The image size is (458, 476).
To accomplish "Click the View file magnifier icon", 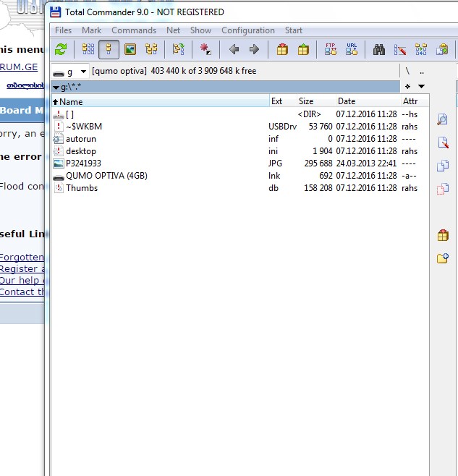I will coord(443,119).
